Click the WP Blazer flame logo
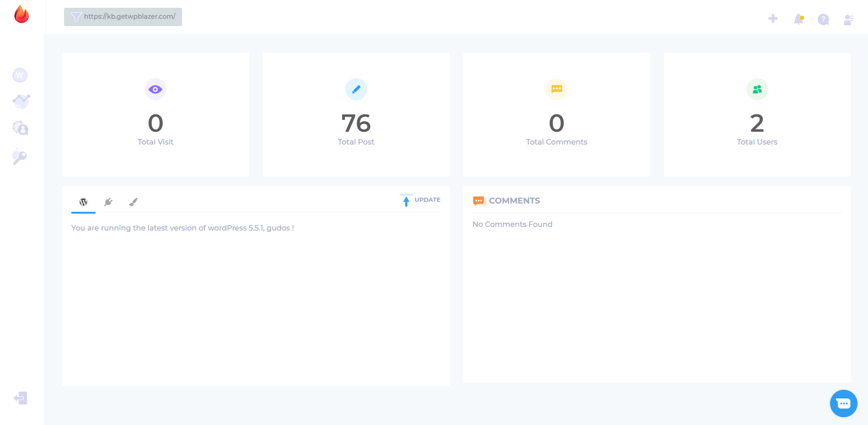The image size is (868, 425). [x=21, y=14]
